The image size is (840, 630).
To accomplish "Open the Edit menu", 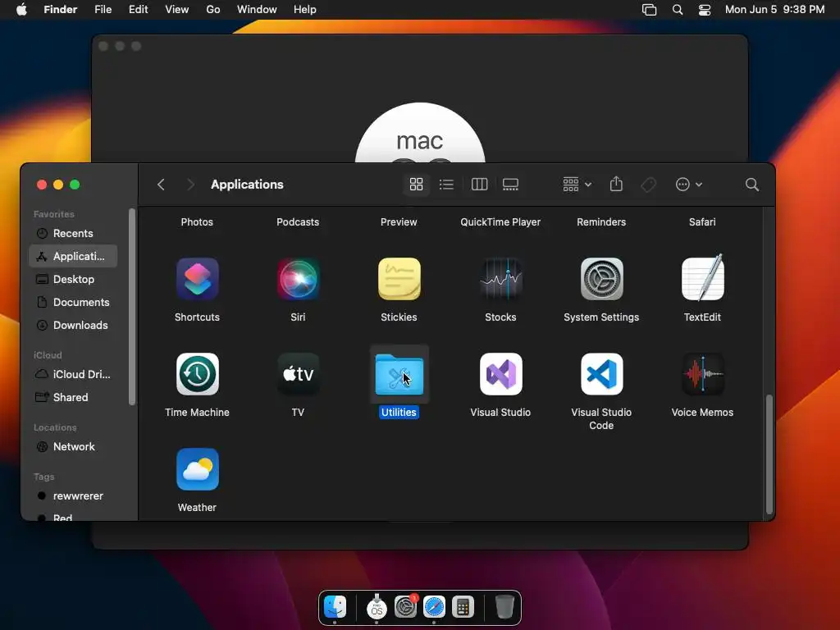I will coord(138,10).
